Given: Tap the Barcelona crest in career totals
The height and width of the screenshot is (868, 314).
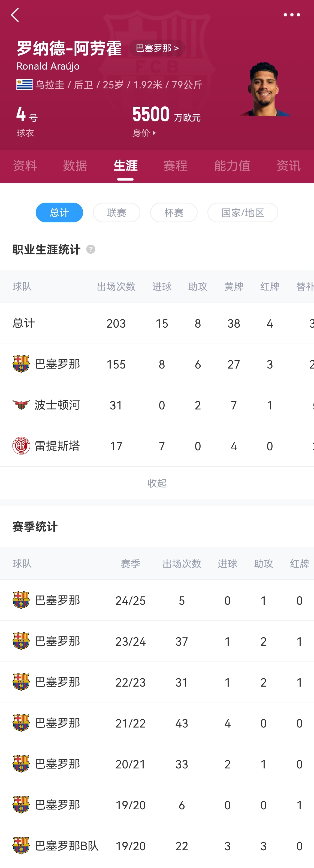Looking at the screenshot, I should (x=21, y=364).
